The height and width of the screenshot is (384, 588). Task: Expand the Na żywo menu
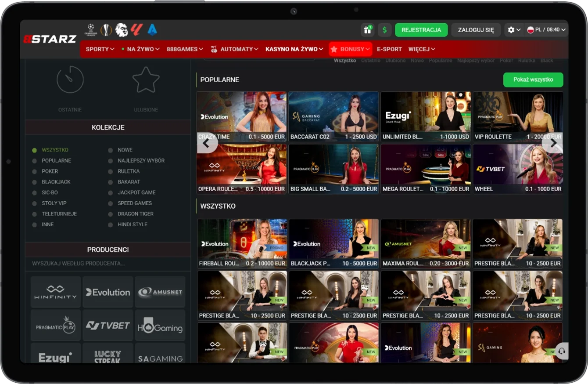coord(140,49)
